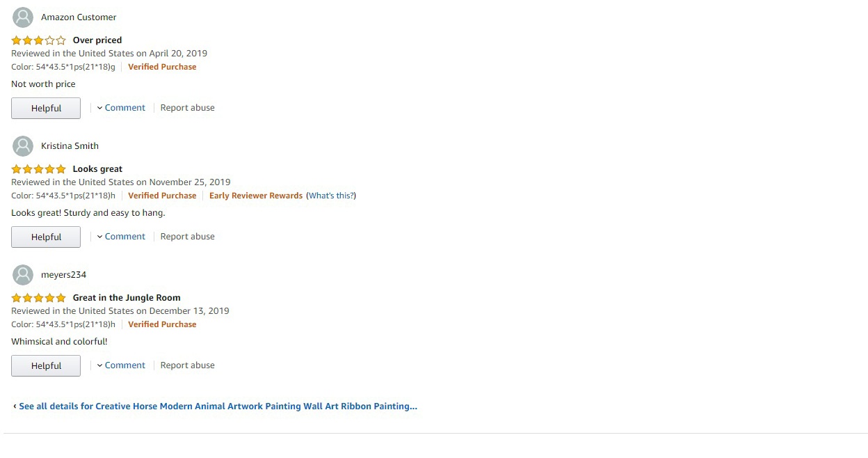Expand Comment on meyers234's review
This screenshot has width=868, height=458.
point(121,365)
